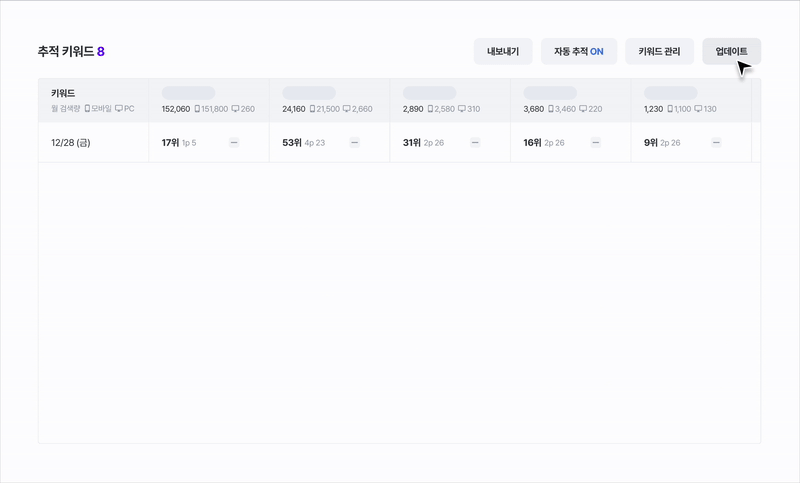Click the 2,890 search volume value

(413, 109)
